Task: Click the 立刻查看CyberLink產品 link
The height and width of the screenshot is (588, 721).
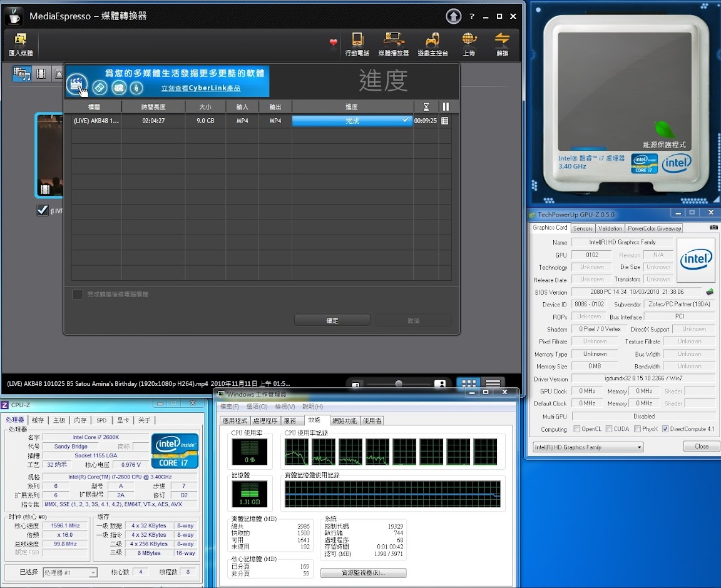Action: pos(200,88)
